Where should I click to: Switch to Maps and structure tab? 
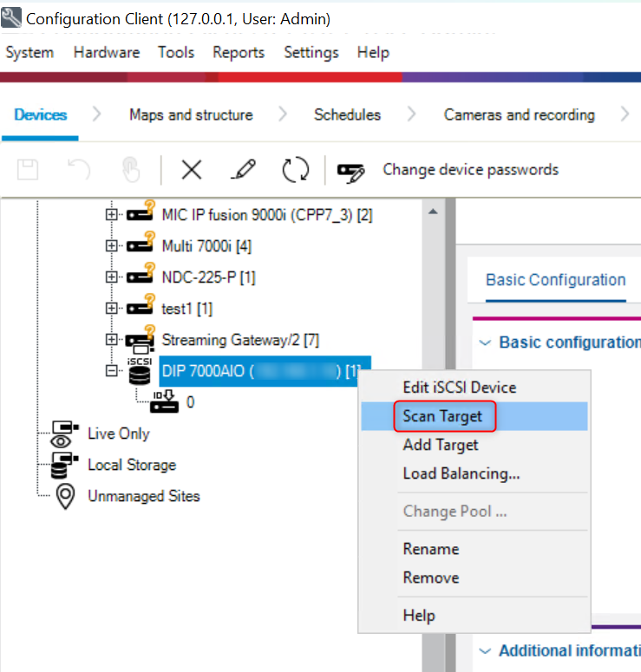[x=191, y=114]
